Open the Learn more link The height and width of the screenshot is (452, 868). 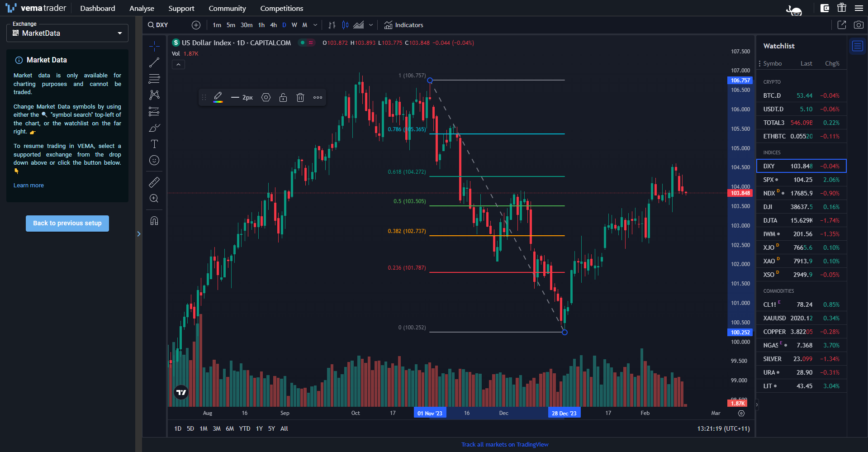(28, 186)
